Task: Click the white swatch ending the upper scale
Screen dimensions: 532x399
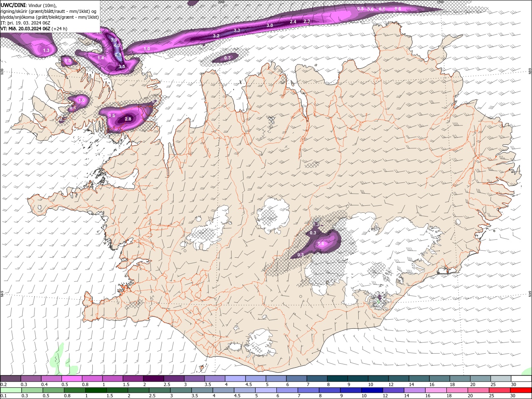Action: 521,379
